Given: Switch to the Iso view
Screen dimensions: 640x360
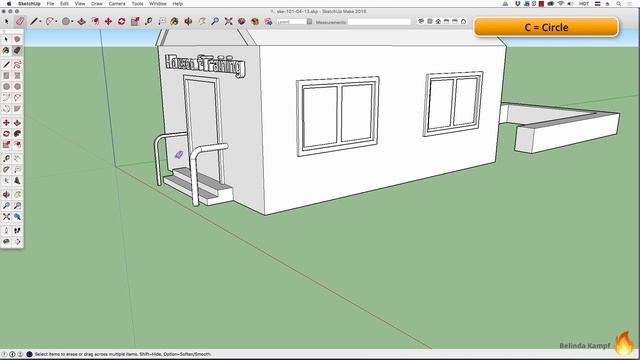Looking at the screenshot, I should pos(421,21).
